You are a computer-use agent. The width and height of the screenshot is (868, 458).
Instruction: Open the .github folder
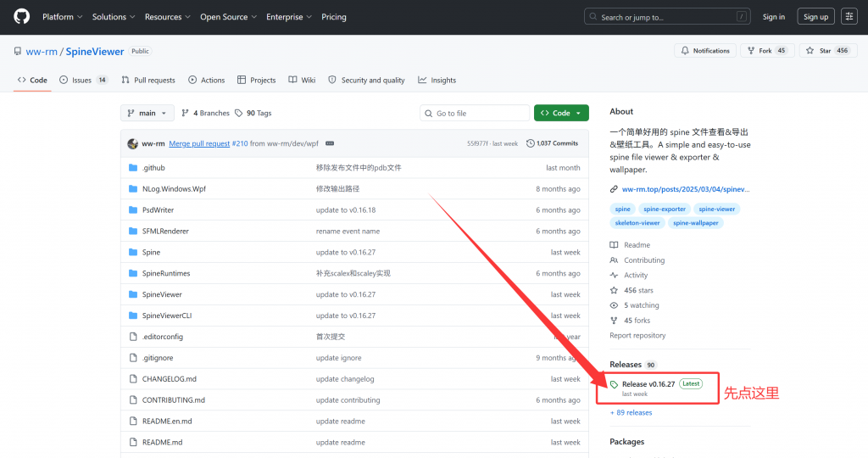pyautogui.click(x=153, y=168)
